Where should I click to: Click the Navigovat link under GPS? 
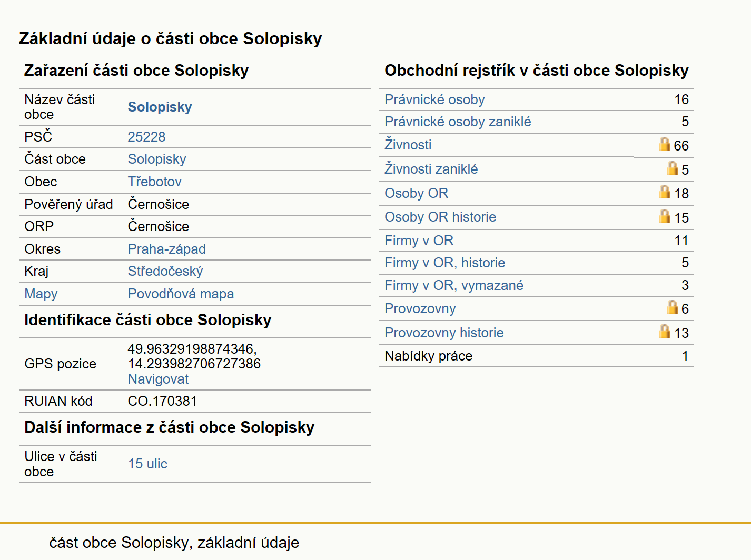coord(158,379)
